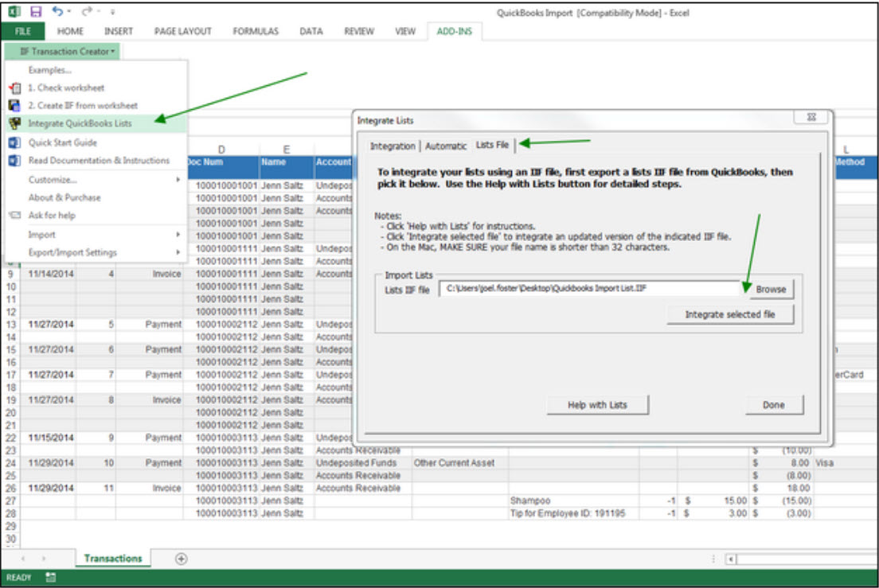Image resolution: width=879 pixels, height=588 pixels.
Task: Switch to the PAGE LAYOUT ribbon tab
Action: coord(183,31)
